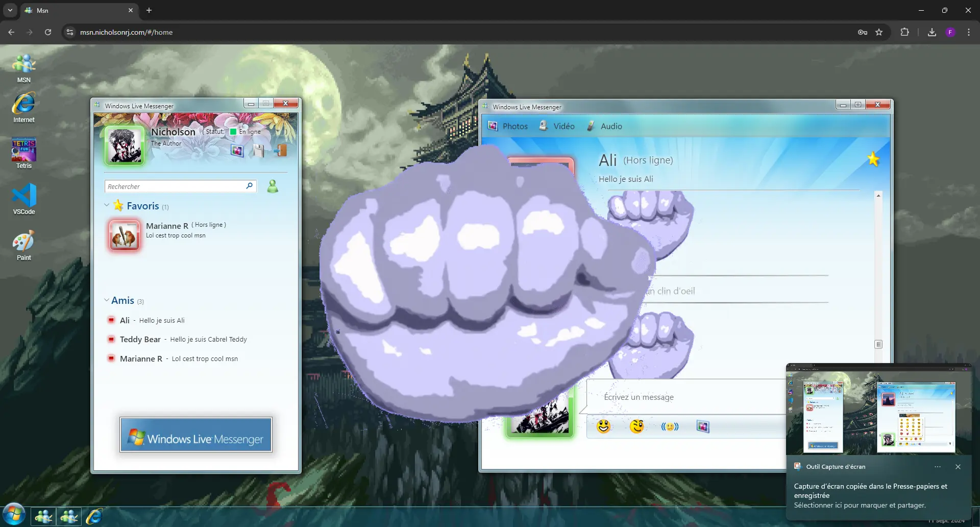Focus the Rechercher search field
The width and height of the screenshot is (980, 527).
pos(175,186)
